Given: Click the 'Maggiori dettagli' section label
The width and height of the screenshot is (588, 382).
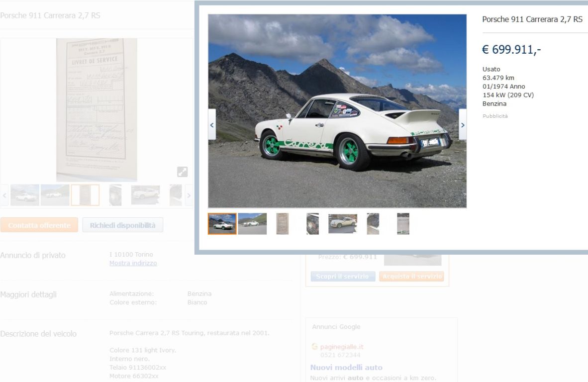Looking at the screenshot, I should pos(28,294).
